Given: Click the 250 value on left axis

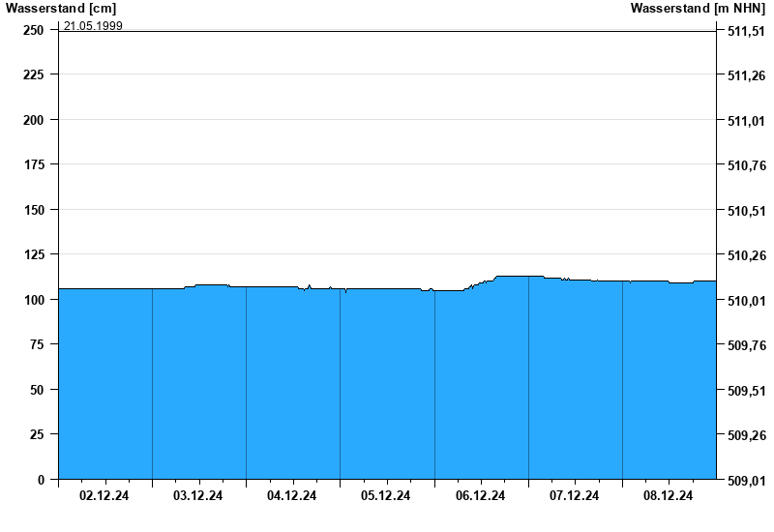Looking at the screenshot, I should pyautogui.click(x=34, y=30).
